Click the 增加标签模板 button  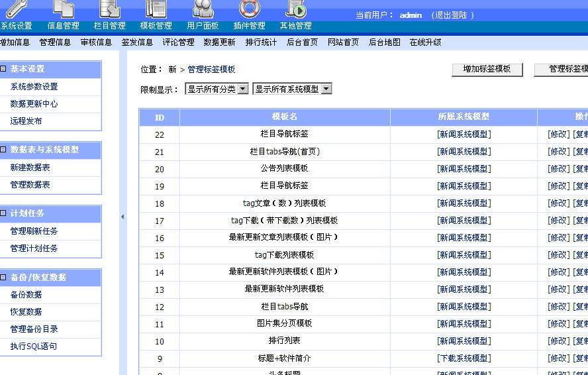click(487, 69)
